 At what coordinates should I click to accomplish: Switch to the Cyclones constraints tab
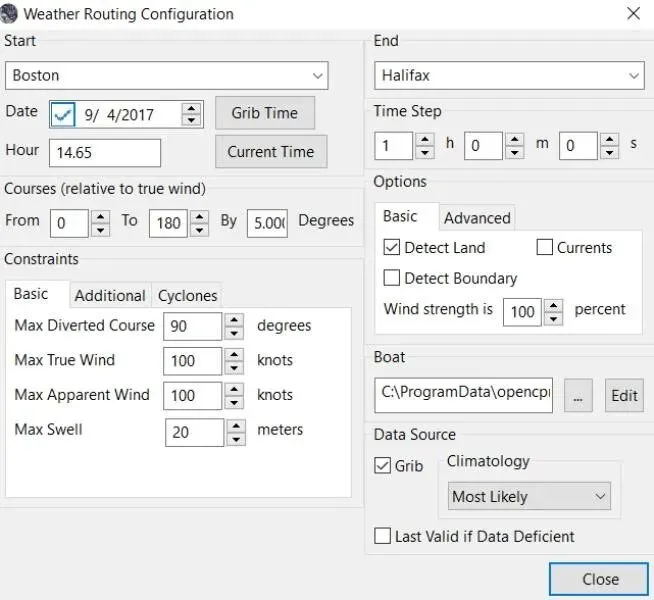click(187, 295)
